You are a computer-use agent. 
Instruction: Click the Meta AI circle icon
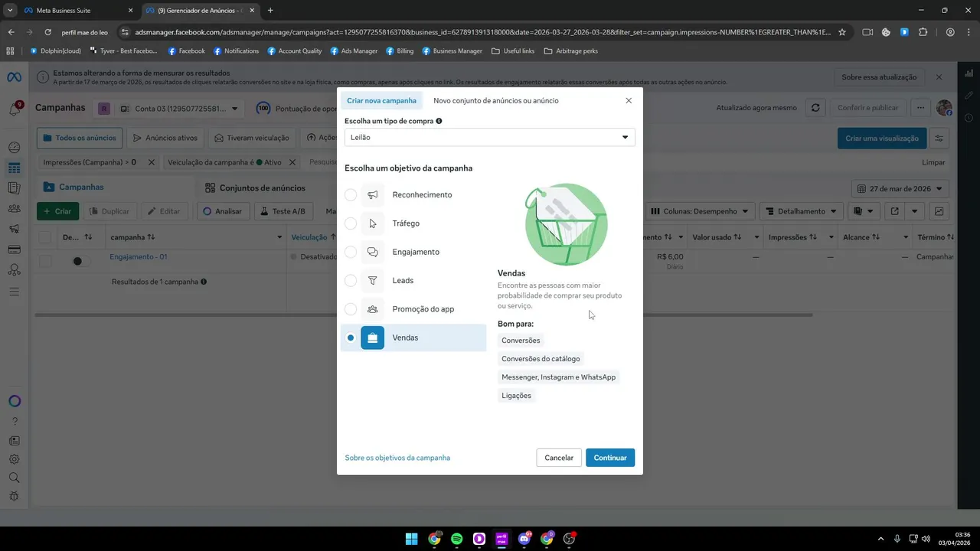pos(14,401)
